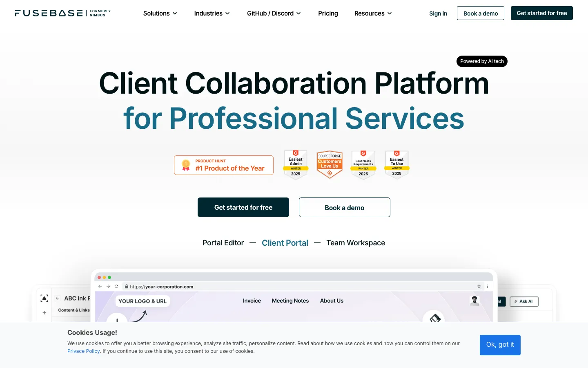Click the G2 Easiest To Use badge
This screenshot has height=368, width=588.
tap(396, 165)
